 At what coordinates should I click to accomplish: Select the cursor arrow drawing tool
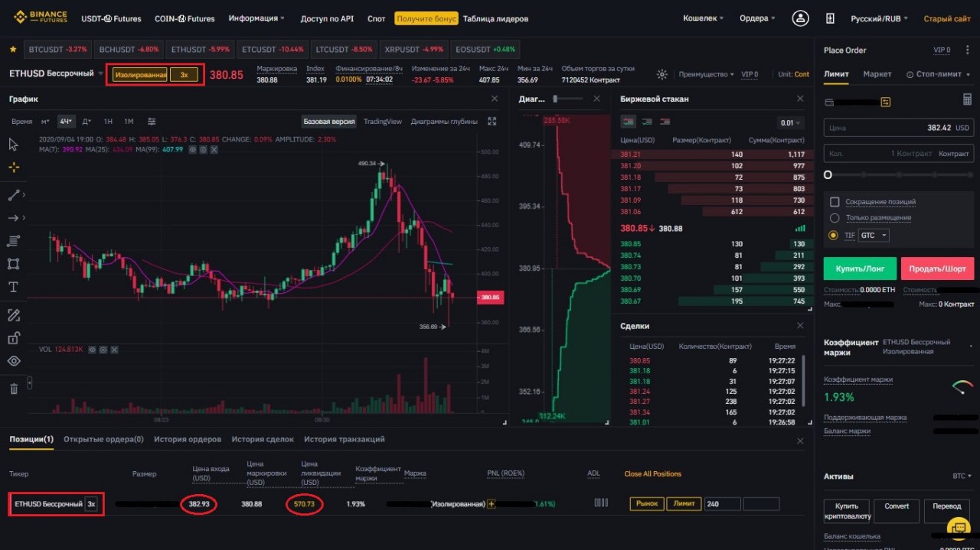click(x=13, y=145)
